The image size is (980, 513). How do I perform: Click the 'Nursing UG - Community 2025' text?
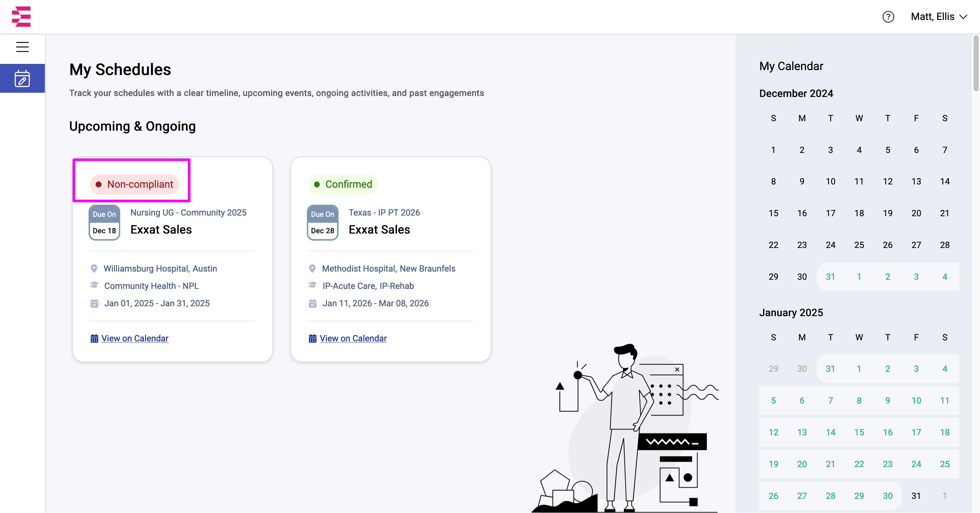[188, 212]
